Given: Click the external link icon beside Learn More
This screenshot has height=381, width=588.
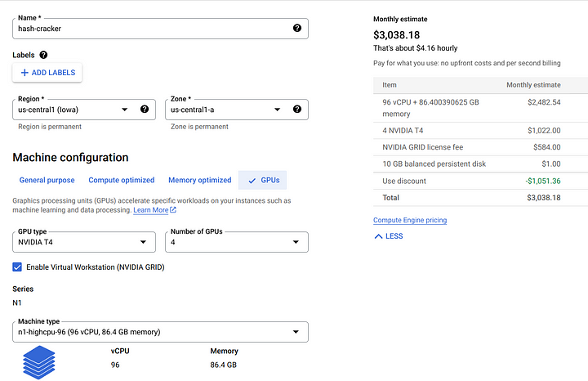Looking at the screenshot, I should (x=173, y=210).
